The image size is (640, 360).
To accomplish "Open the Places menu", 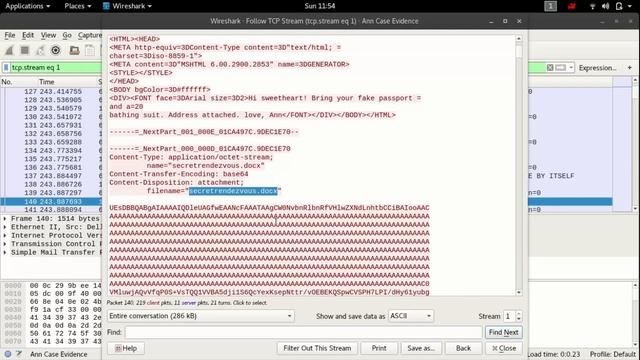I will pos(78,6).
